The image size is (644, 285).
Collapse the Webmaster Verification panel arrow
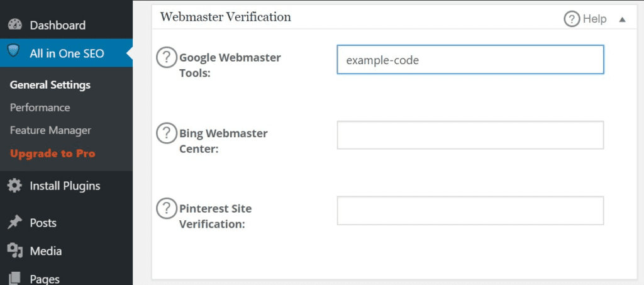point(622,20)
